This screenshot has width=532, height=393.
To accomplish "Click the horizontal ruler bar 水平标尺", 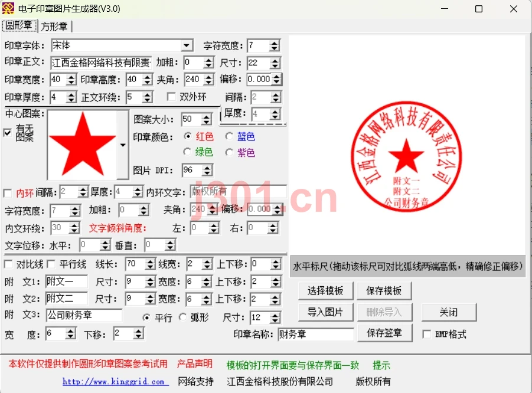I will (x=407, y=267).
